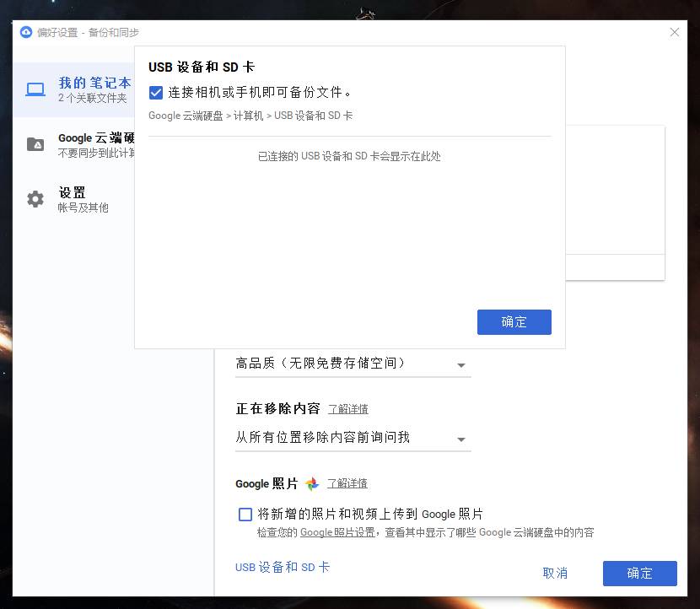Open the 从所有位置移除内容前询问我 dropdown
This screenshot has height=609, width=700.
353,438
